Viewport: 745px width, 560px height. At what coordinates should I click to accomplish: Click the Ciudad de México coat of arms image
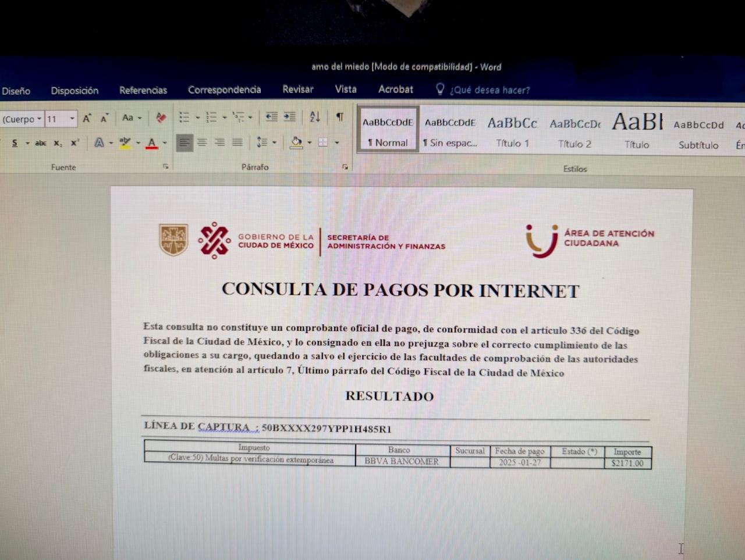click(x=173, y=240)
